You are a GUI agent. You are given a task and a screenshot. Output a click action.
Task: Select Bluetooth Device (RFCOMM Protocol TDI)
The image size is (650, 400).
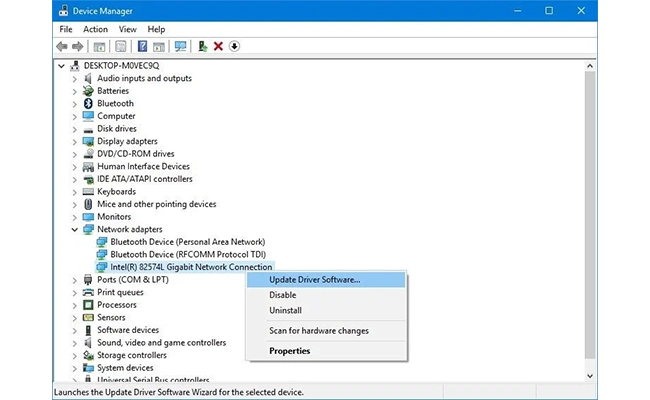tap(188, 254)
